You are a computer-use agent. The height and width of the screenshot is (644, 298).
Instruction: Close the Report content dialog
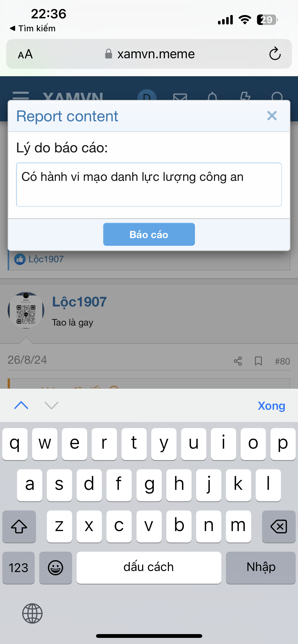(x=272, y=116)
